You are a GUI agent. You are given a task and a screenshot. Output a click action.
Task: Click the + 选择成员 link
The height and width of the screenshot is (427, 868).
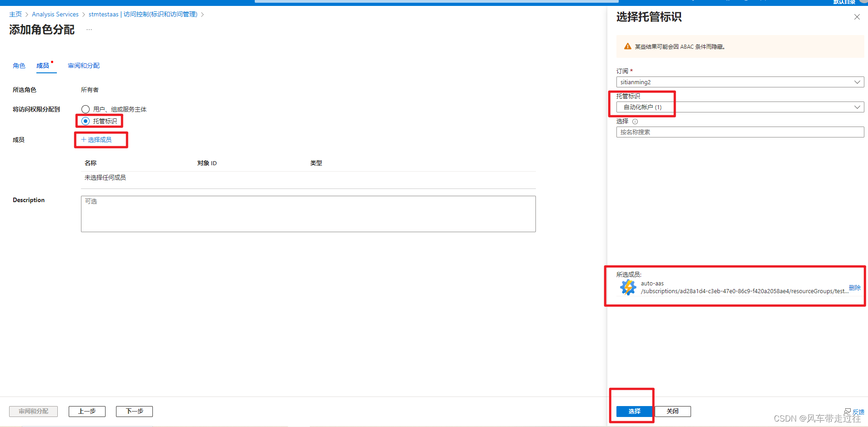point(96,140)
